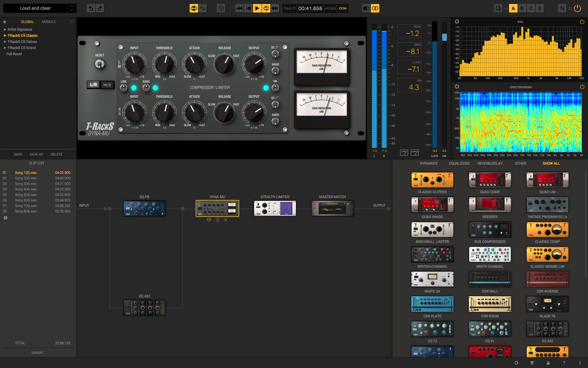Switch Dyna-MU from L/R to M/S mode
The image size is (588, 368).
(107, 85)
